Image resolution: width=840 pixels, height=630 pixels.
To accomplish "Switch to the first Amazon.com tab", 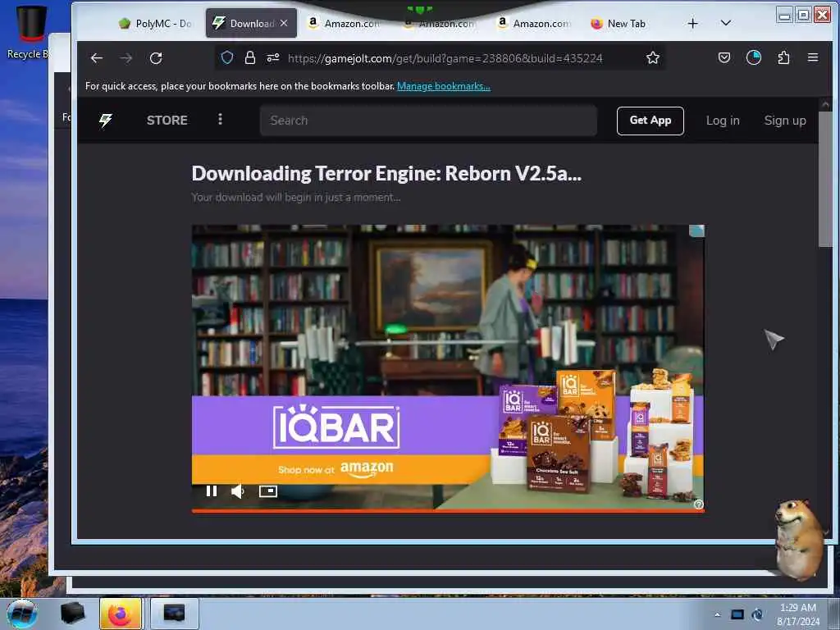I will [345, 24].
